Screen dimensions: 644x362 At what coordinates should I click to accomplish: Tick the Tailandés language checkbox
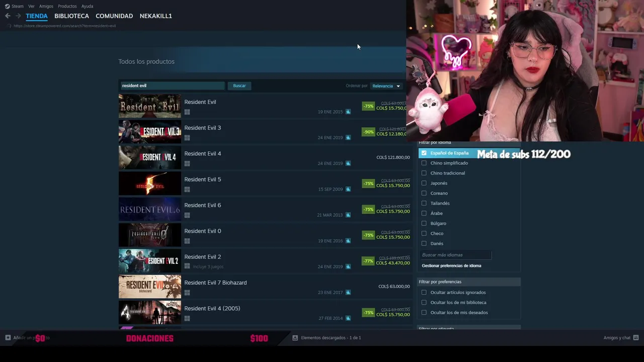[x=424, y=203]
